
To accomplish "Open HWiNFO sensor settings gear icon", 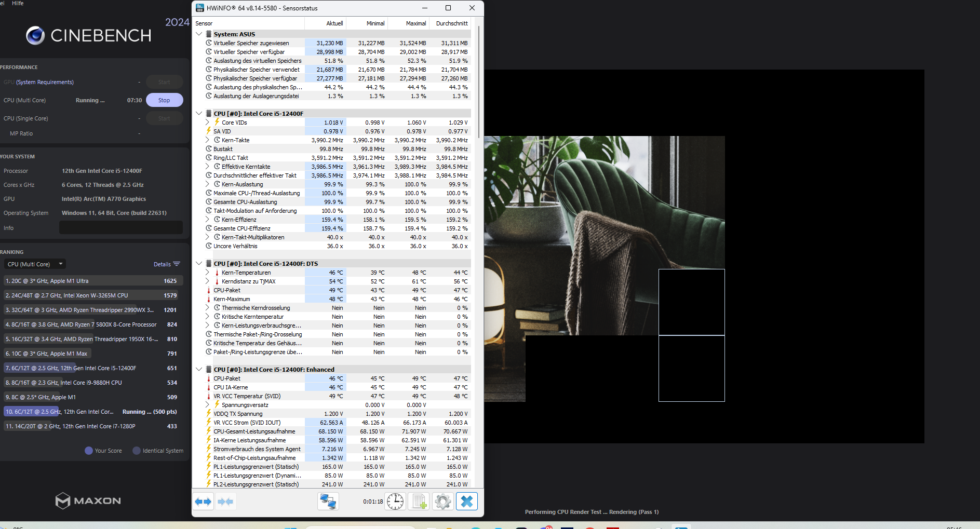I will click(x=442, y=501).
